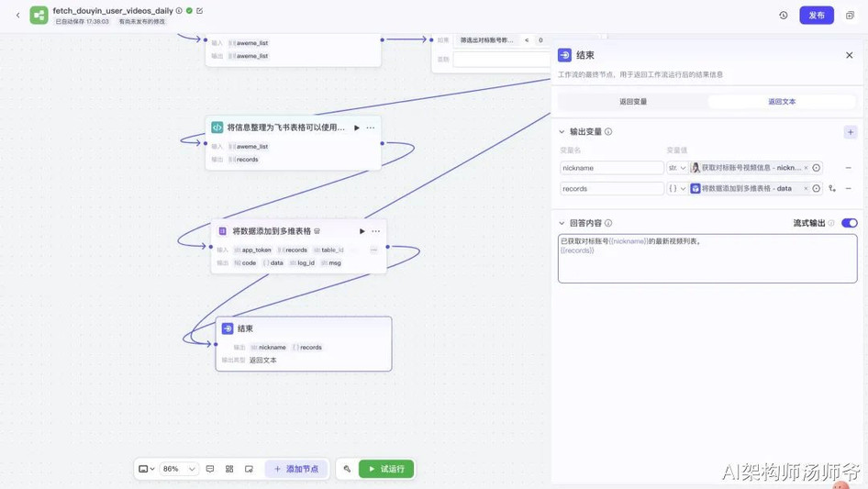Image resolution: width=868 pixels, height=489 pixels.
Task: Show info tooltip for 输出变量
Action: click(608, 132)
